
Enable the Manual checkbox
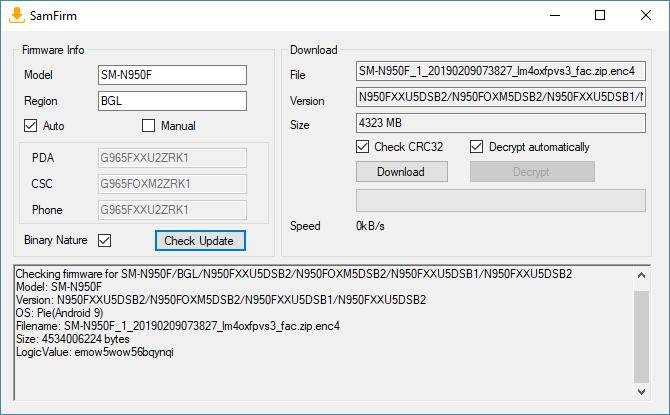pos(148,126)
